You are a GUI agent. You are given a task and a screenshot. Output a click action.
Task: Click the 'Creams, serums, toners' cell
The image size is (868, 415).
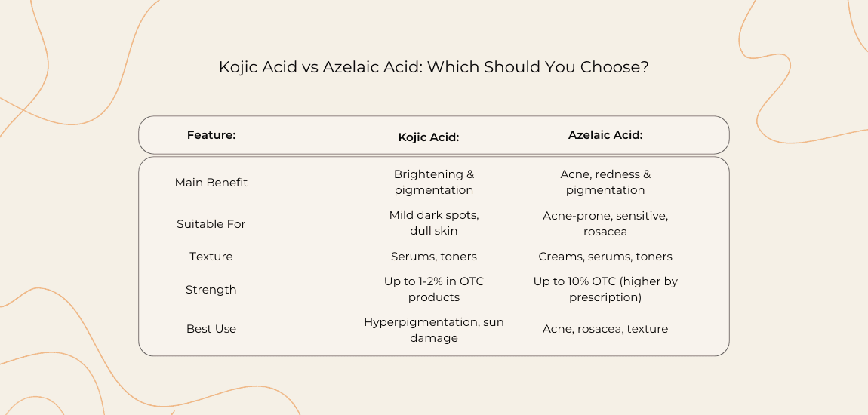(605, 257)
